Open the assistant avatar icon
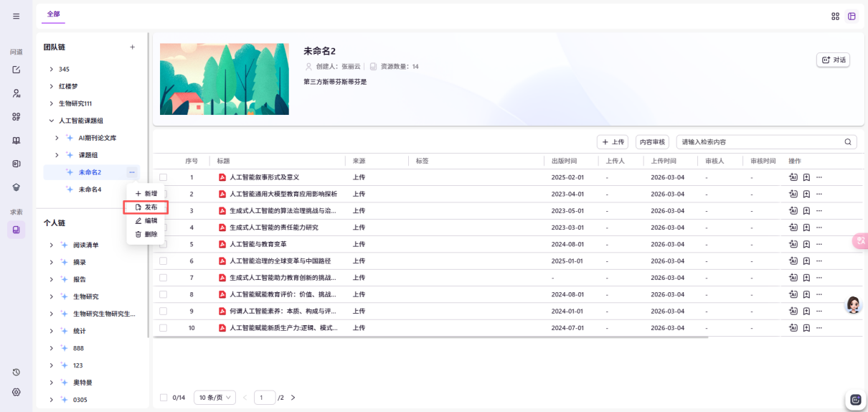This screenshot has width=868, height=412. click(853, 305)
